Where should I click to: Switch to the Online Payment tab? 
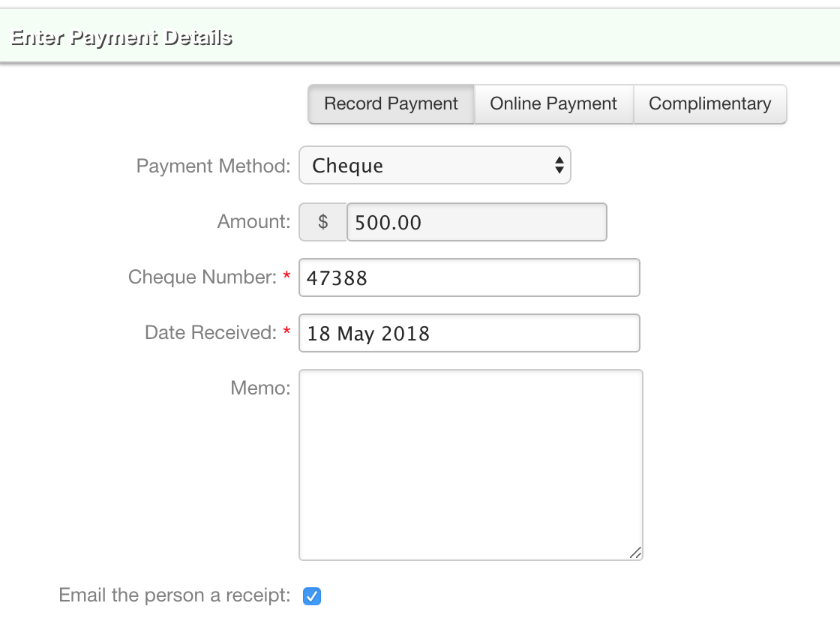click(x=553, y=103)
